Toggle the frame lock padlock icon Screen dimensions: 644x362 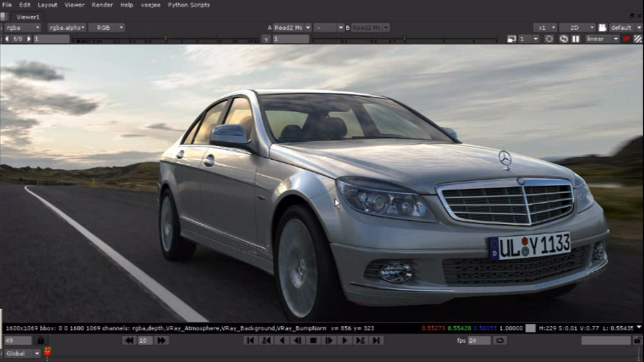click(41, 341)
